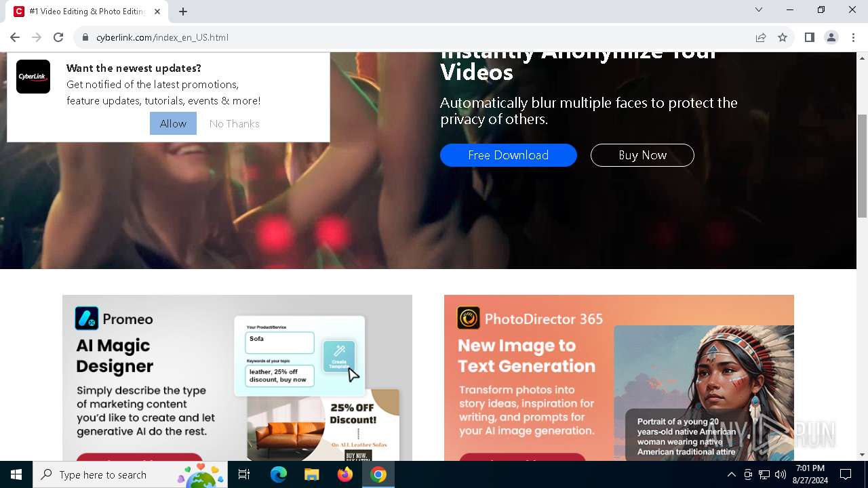Select the CyberLink Video Editing tab

[87, 12]
